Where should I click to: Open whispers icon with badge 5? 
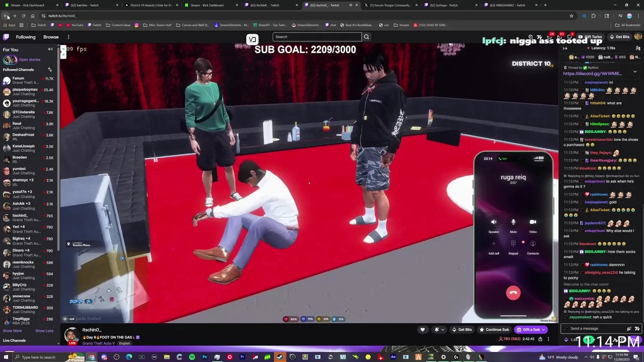coord(569,37)
